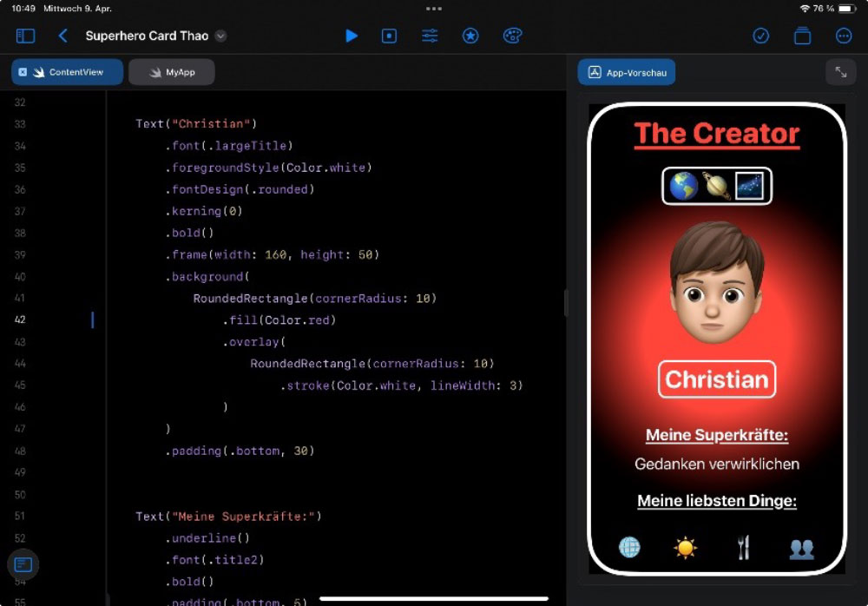Switch to the MyApp tab
Viewport: 868px width, 606px height.
tap(172, 72)
